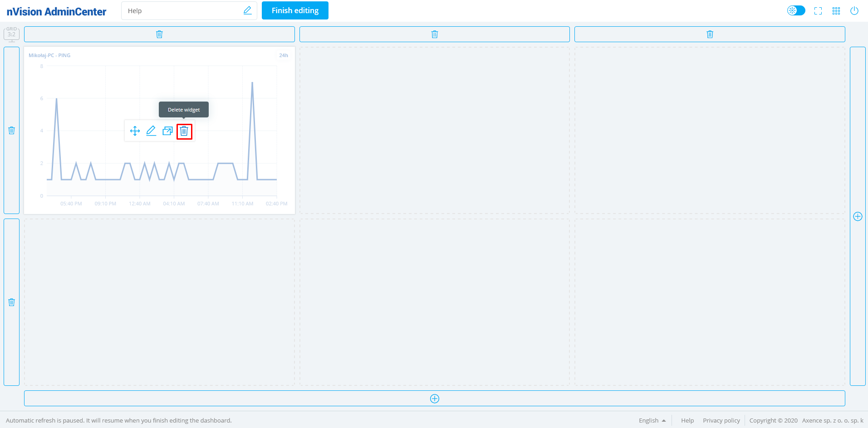Click the duplicate widget icon
The image size is (868, 428).
tap(167, 131)
